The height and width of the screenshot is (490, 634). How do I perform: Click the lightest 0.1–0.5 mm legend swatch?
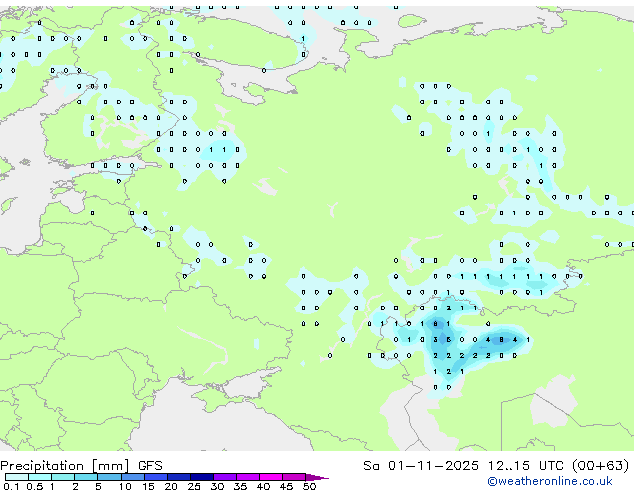click(x=17, y=477)
